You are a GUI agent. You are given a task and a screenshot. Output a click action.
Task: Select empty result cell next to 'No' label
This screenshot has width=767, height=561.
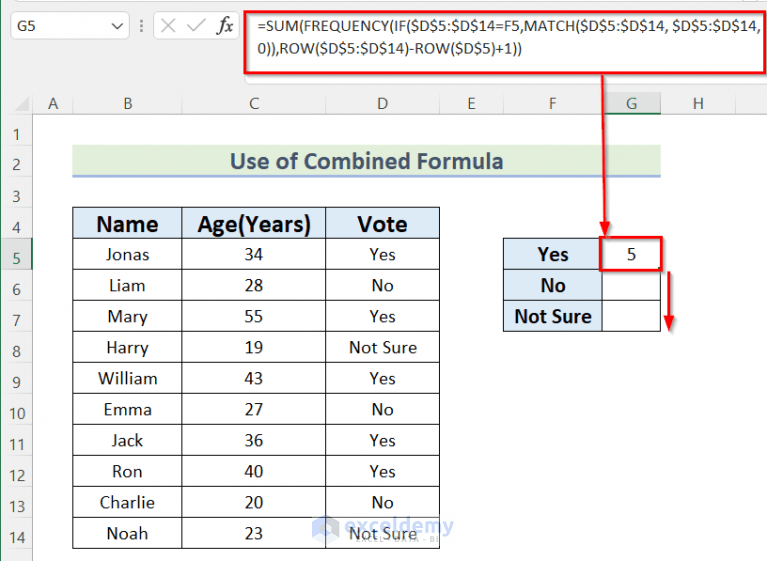pyautogui.click(x=631, y=285)
